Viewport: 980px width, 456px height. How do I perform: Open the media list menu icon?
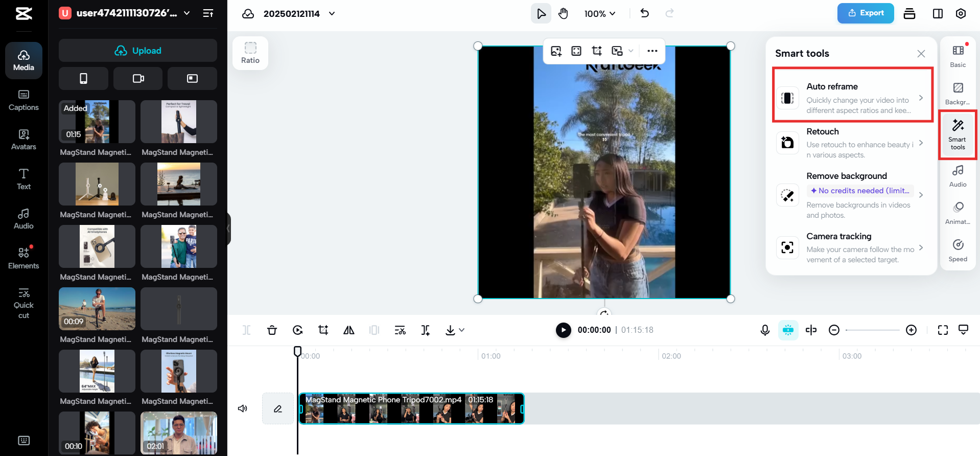[208, 13]
